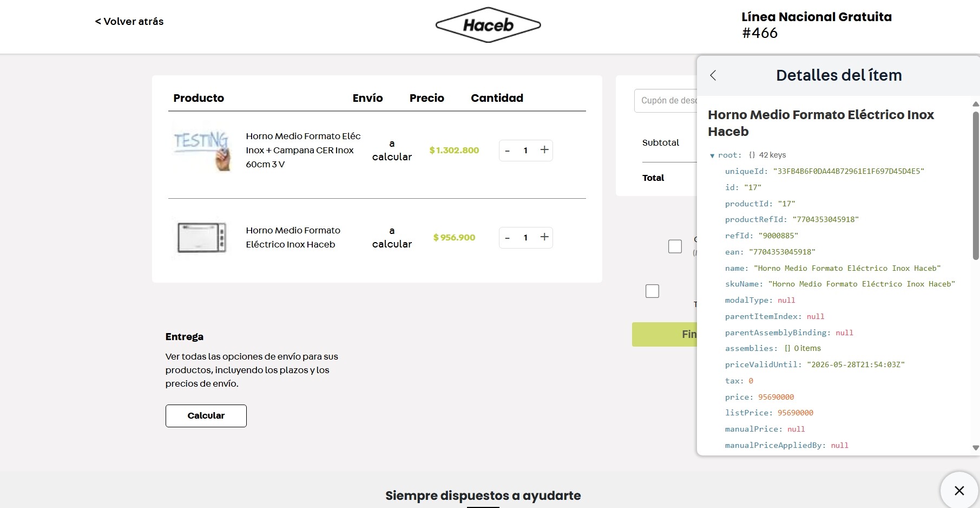Click the productRefId "7704353045918" row
980x508 pixels.
click(x=792, y=219)
